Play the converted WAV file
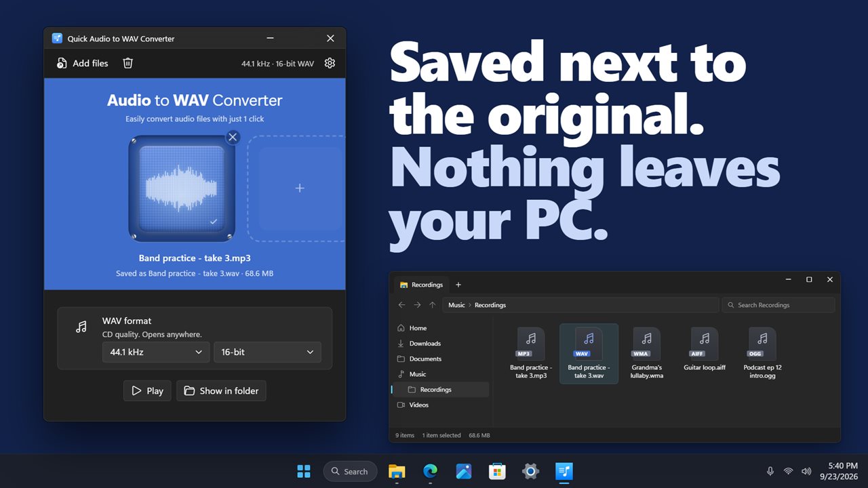The width and height of the screenshot is (868, 488). click(x=147, y=390)
